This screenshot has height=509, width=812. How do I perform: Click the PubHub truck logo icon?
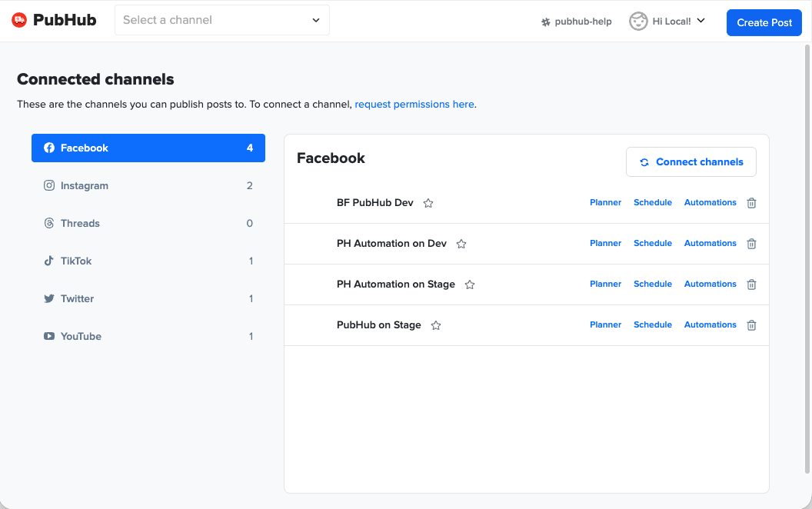pos(19,20)
